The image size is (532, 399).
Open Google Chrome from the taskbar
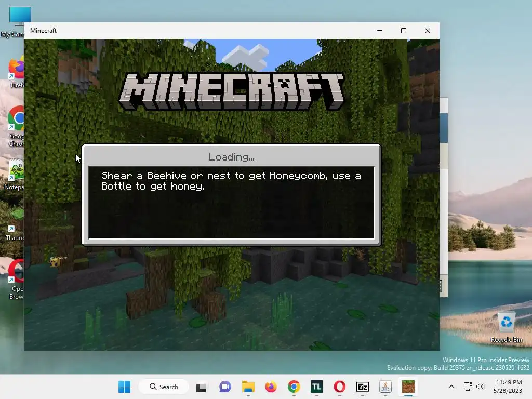point(294,387)
